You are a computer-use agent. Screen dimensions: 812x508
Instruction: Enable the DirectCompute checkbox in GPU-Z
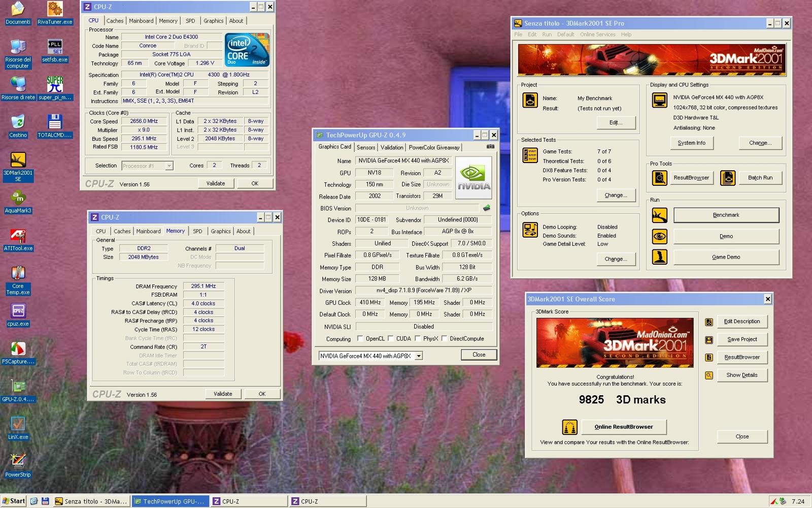(x=444, y=338)
